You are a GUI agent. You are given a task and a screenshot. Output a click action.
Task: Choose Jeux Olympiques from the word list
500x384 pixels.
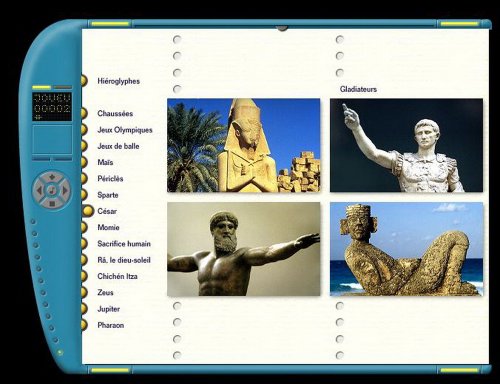[125, 130]
